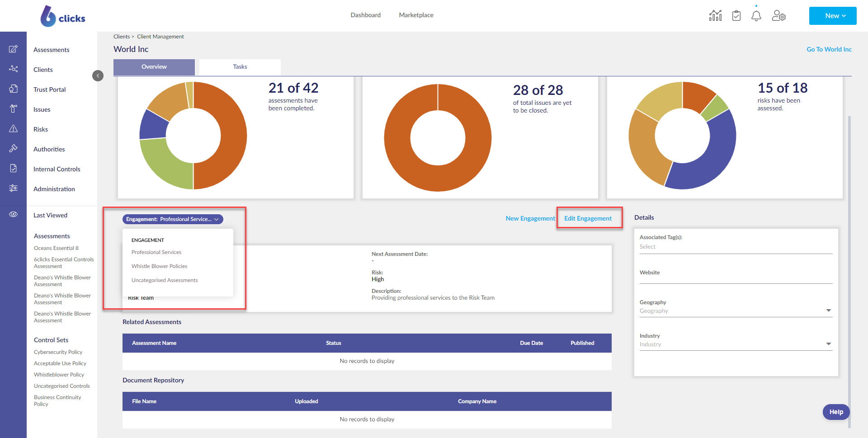The width and height of the screenshot is (868, 438).
Task: Sort by Due Date column header
Action: 531,343
